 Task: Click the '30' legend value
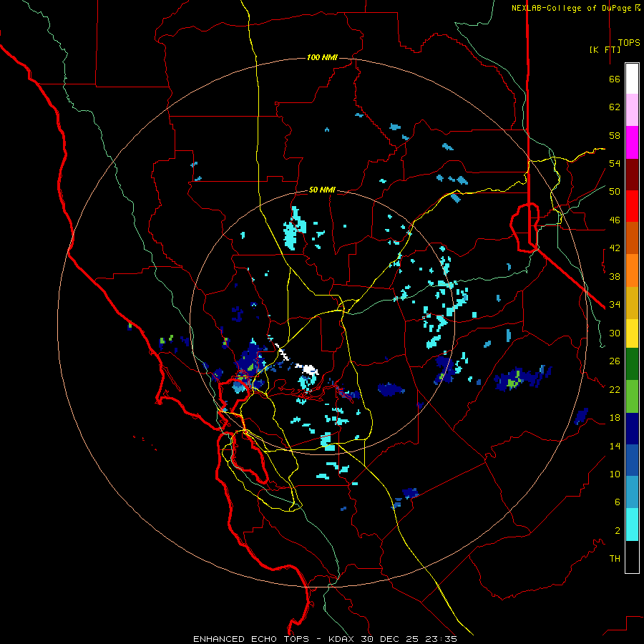pos(615,333)
